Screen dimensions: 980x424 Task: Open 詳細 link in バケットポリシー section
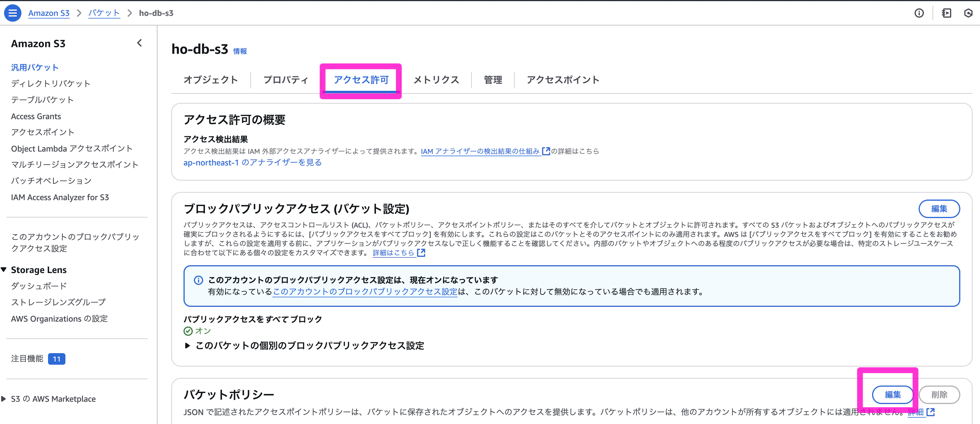click(921, 412)
